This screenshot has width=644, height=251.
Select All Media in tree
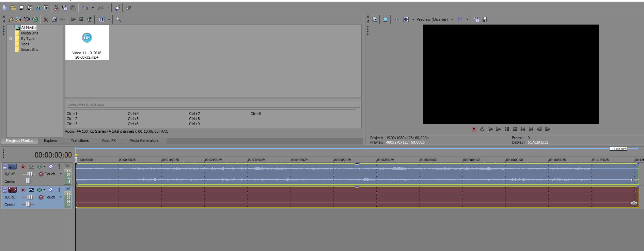point(28,28)
